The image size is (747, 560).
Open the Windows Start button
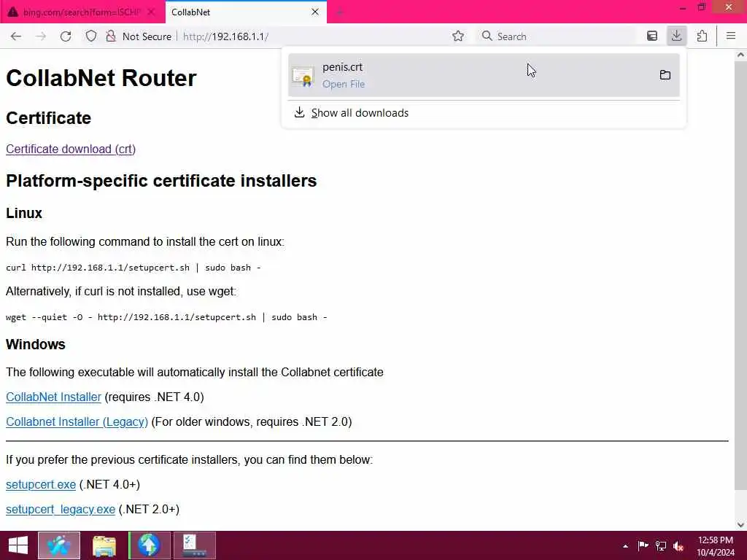(18, 545)
